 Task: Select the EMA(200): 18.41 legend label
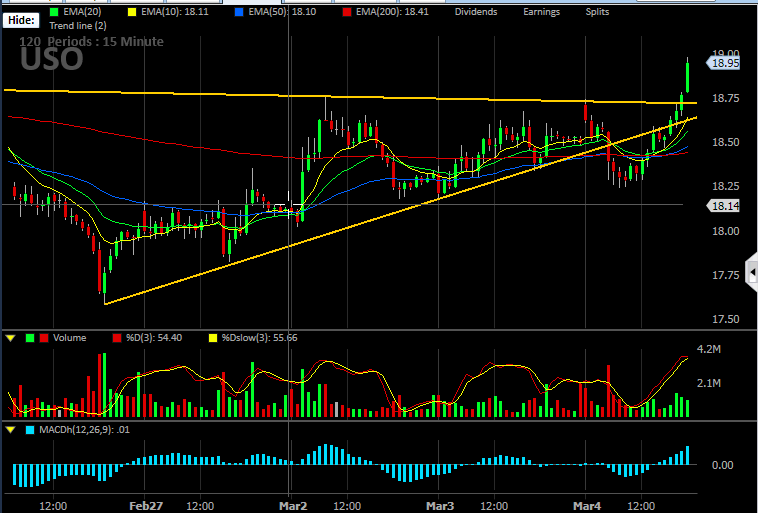click(392, 12)
